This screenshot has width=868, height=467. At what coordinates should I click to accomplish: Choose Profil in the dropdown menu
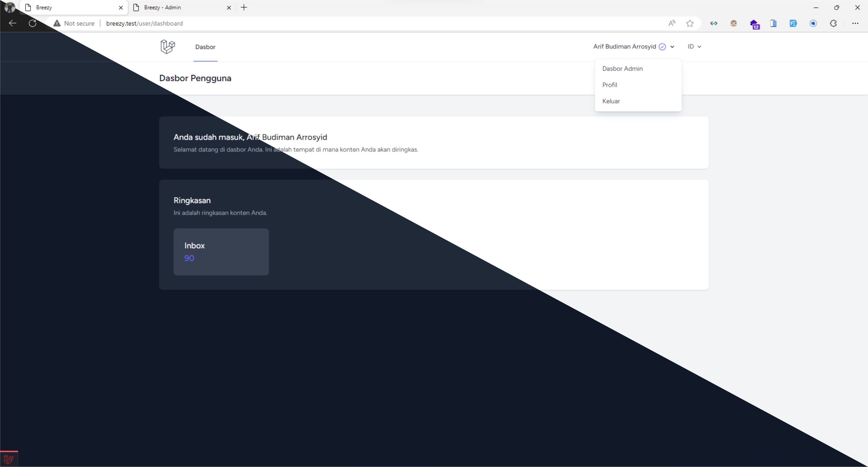tap(609, 85)
